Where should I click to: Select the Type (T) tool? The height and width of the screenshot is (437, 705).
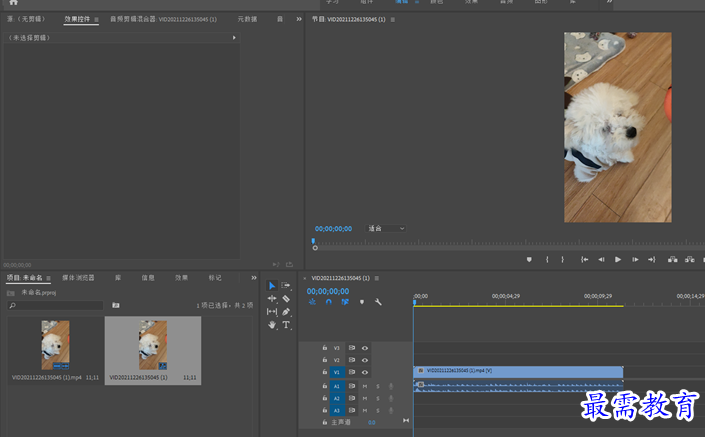click(x=286, y=325)
